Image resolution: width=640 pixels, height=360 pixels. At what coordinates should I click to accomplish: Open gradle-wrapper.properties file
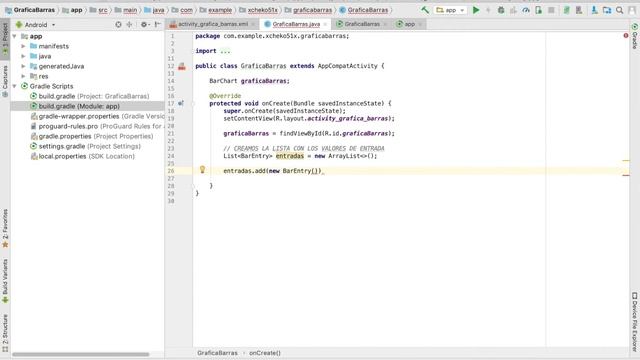[x=97, y=116]
